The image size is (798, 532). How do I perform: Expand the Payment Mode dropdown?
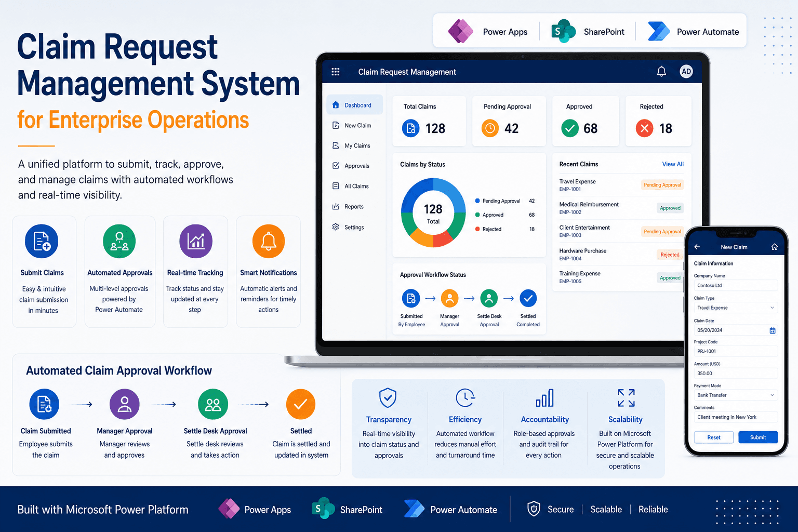click(x=736, y=395)
